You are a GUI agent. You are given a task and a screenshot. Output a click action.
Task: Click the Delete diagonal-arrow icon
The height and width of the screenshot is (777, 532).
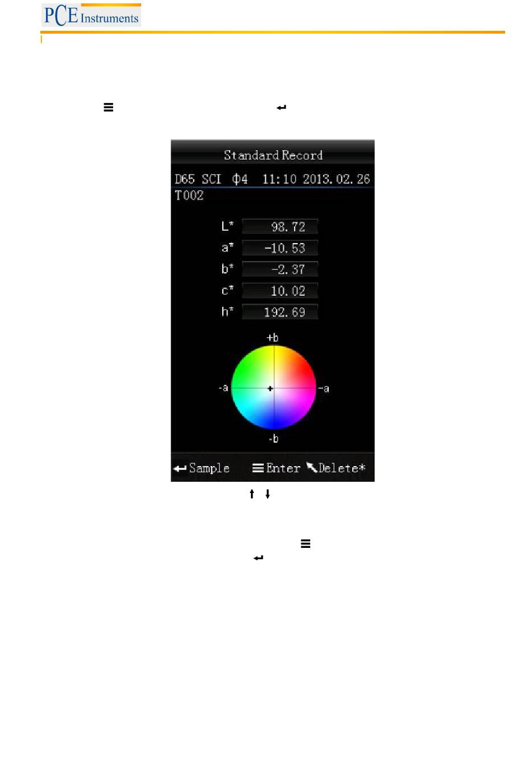tap(311, 467)
